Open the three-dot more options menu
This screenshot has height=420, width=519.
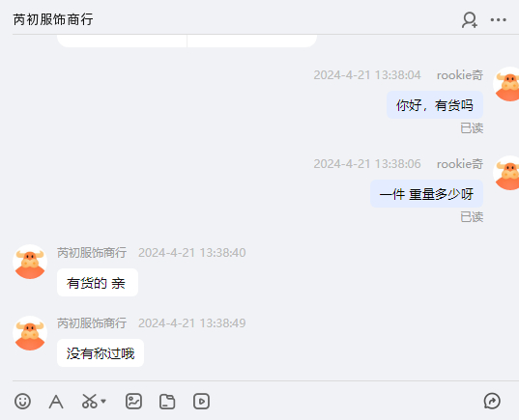(x=498, y=20)
